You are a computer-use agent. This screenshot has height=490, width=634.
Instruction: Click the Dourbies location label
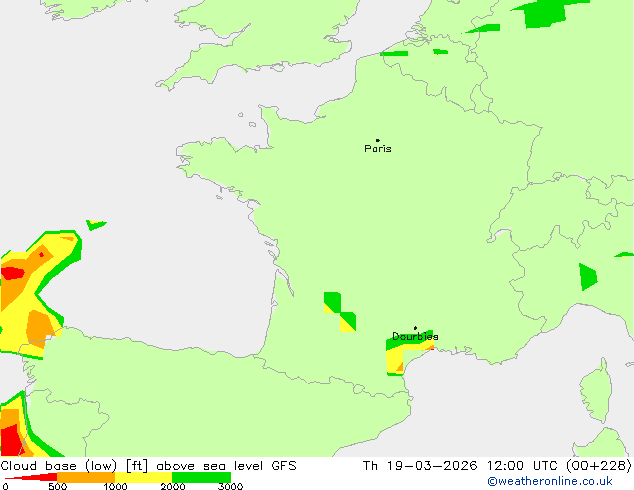pyautogui.click(x=415, y=336)
